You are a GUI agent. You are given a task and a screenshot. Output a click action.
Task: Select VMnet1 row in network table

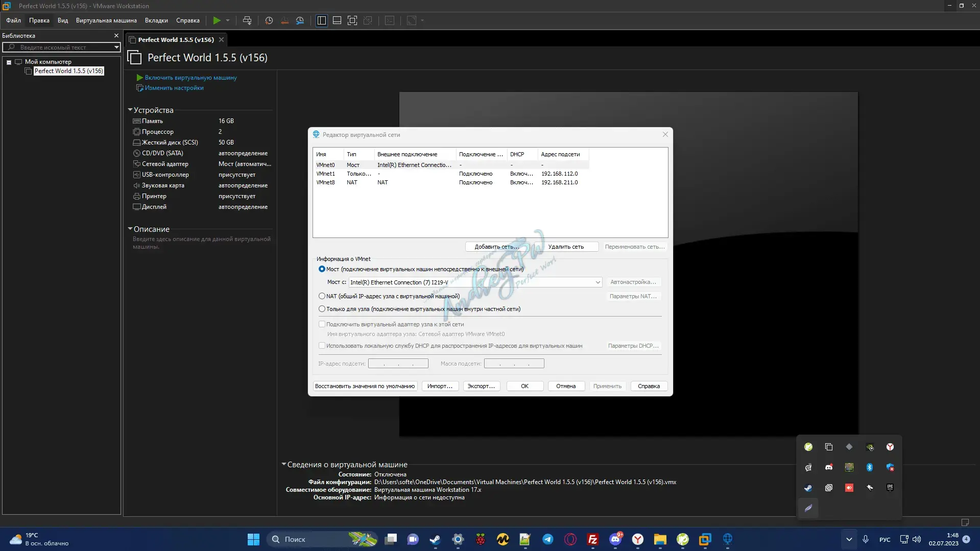point(451,174)
